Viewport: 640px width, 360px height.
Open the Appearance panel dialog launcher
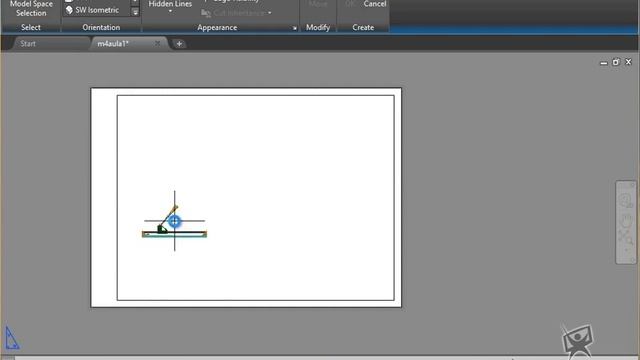click(x=295, y=28)
